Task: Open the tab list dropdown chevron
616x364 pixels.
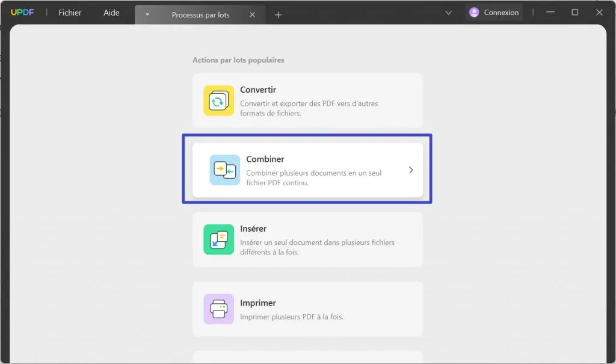Action: (x=448, y=12)
